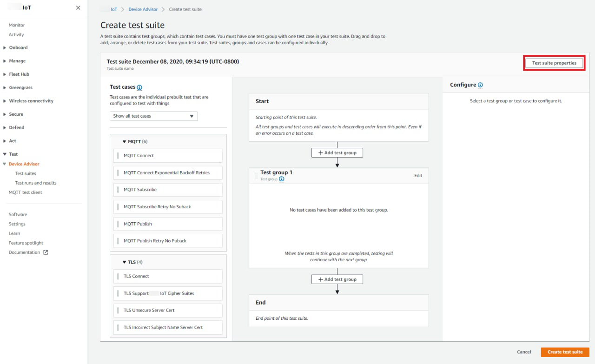This screenshot has height=364, width=595.
Task: Close the IoT sidebar with X icon
Action: coord(78,8)
